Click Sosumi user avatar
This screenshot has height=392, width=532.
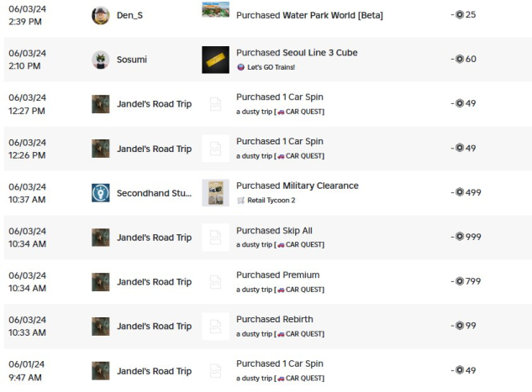click(x=101, y=60)
